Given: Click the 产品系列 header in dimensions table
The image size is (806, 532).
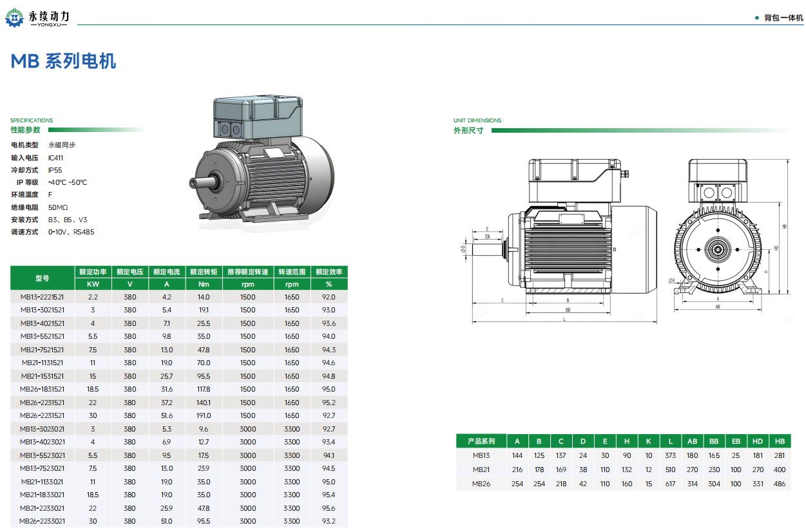Looking at the screenshot, I should click(x=481, y=441).
